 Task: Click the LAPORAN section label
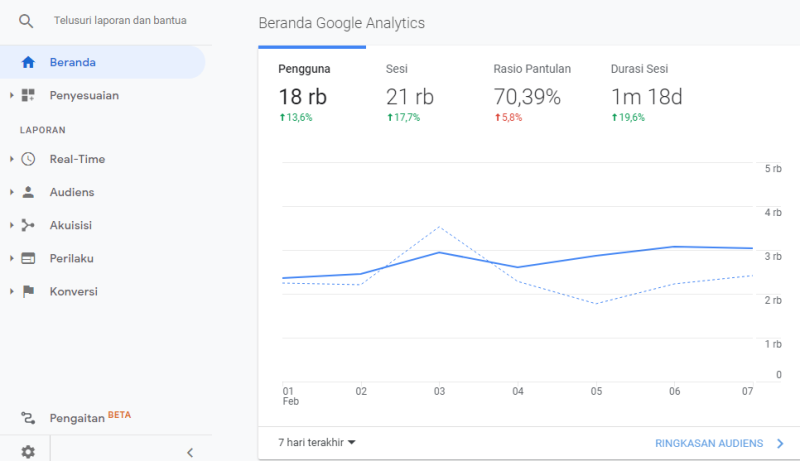tap(43, 130)
